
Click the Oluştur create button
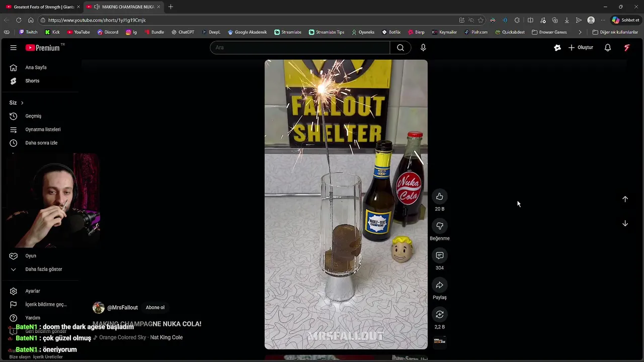(581, 48)
